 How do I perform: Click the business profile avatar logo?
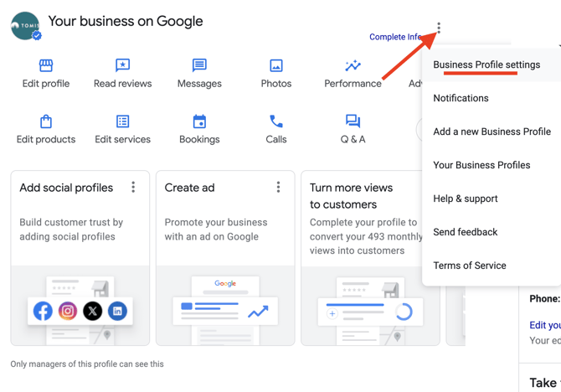[25, 25]
